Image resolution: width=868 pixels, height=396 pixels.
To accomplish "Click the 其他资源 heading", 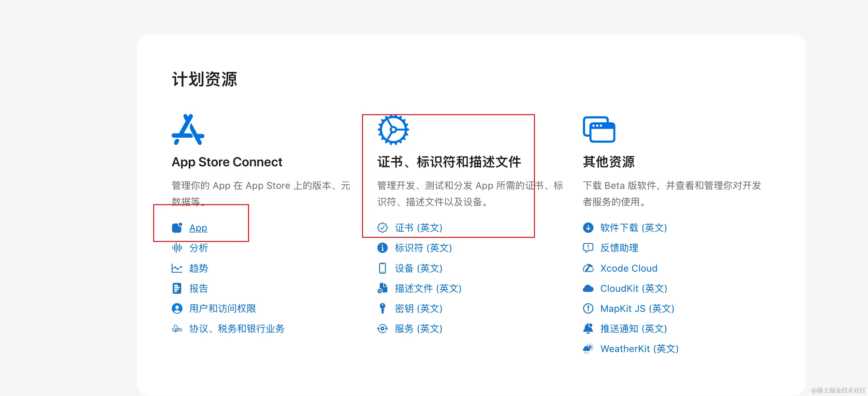I will [x=609, y=162].
